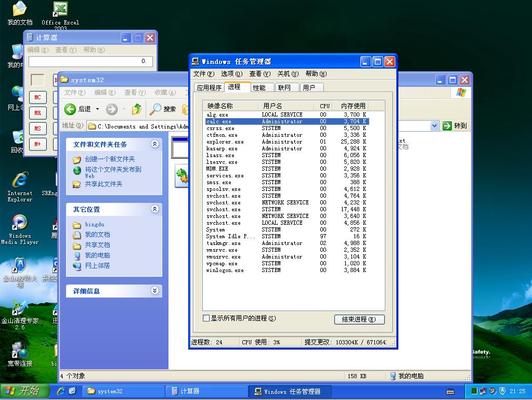This screenshot has width=532, height=400.
Task: Select the explorer.exe process row
Action: (x=225, y=142)
